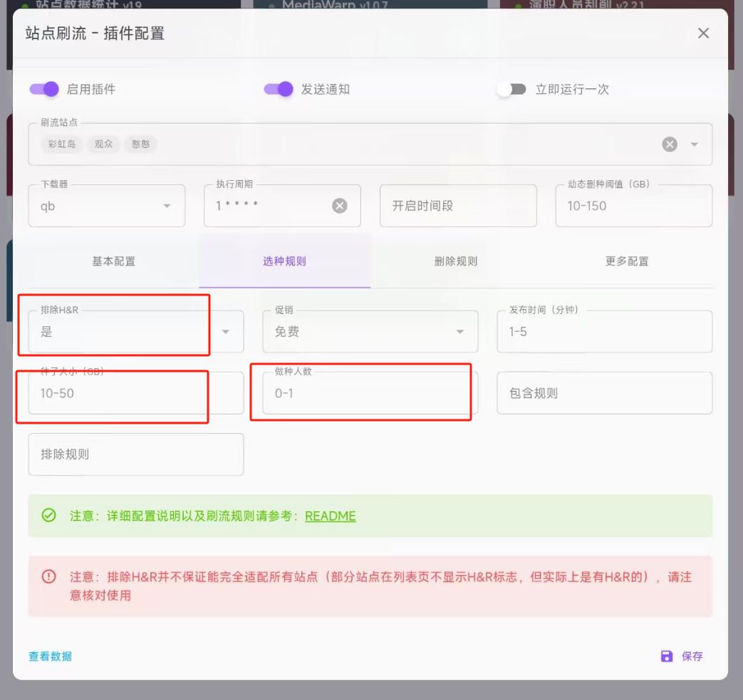The image size is (743, 700).
Task: Switch to the 删除规则 tab
Action: [x=456, y=261]
